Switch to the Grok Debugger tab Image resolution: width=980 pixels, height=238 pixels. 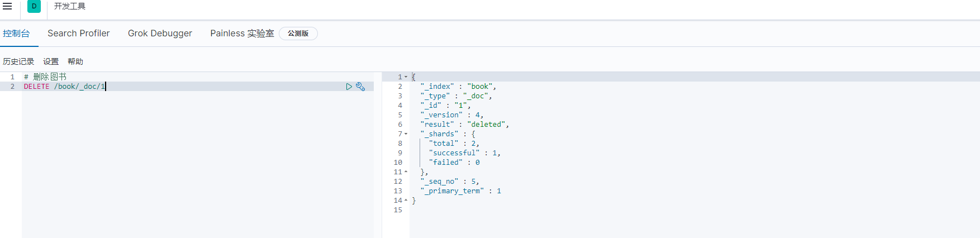pos(160,34)
